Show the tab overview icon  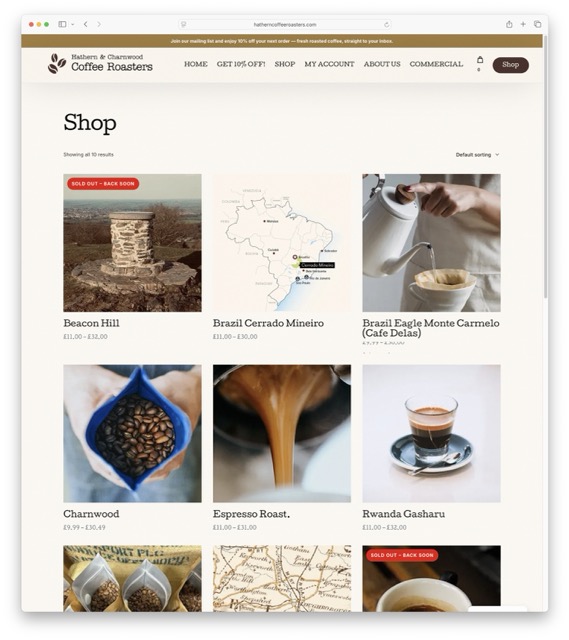[538, 24]
